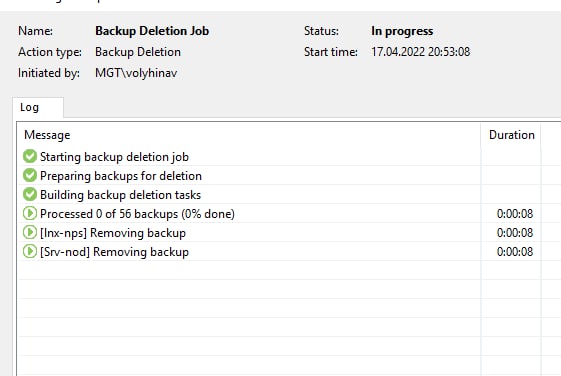This screenshot has width=561, height=376.
Task: Click the check icon next to Building backup deletion tasks
Action: [x=30, y=194]
